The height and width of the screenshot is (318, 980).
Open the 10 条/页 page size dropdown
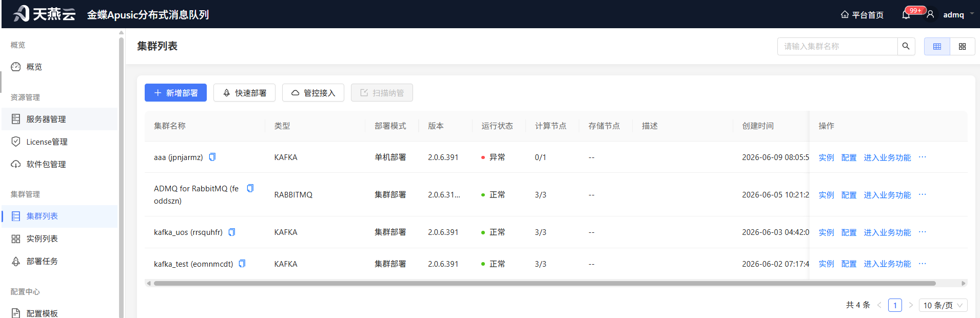coord(943,305)
